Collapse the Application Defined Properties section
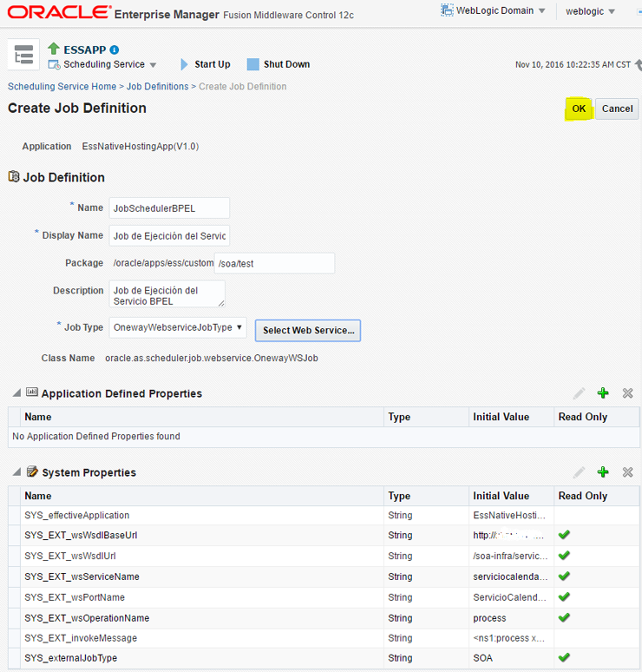This screenshot has height=672, width=642. click(16, 393)
